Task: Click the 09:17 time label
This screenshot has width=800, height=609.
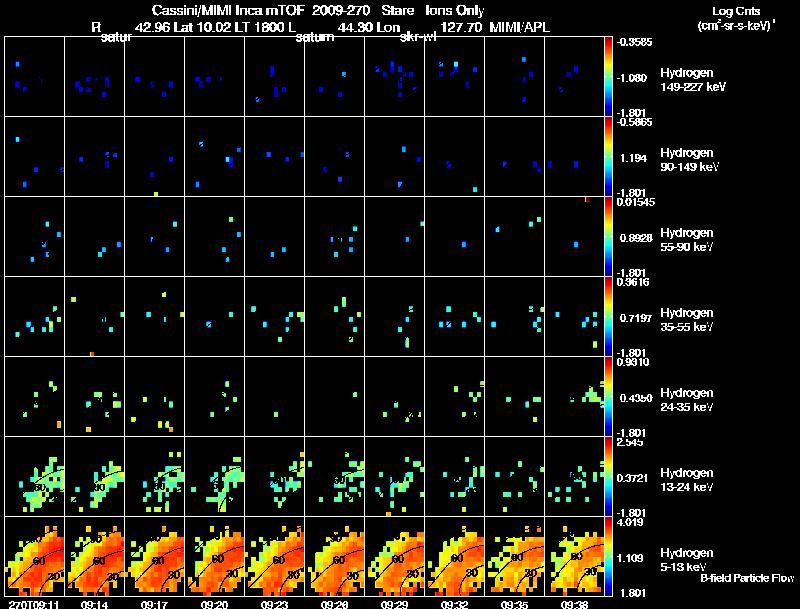Action: click(x=155, y=604)
